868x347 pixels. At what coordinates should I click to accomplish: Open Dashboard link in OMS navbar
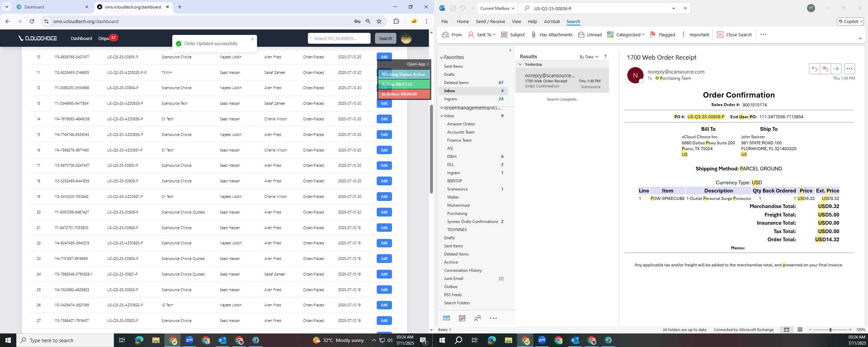point(81,38)
